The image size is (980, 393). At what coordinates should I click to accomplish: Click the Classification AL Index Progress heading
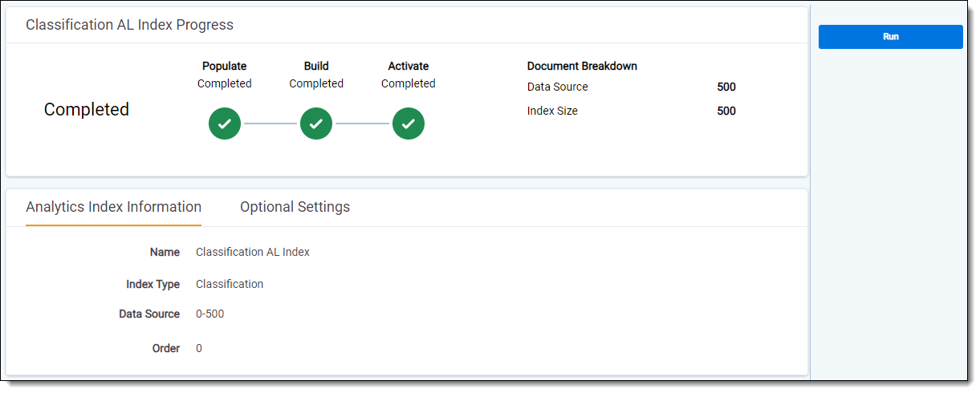(x=129, y=25)
